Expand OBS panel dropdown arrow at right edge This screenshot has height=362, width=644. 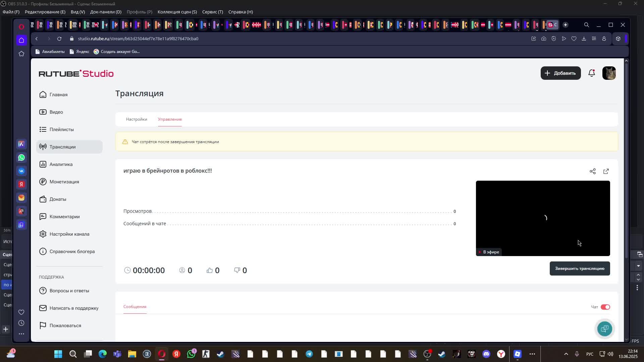[x=638, y=266]
